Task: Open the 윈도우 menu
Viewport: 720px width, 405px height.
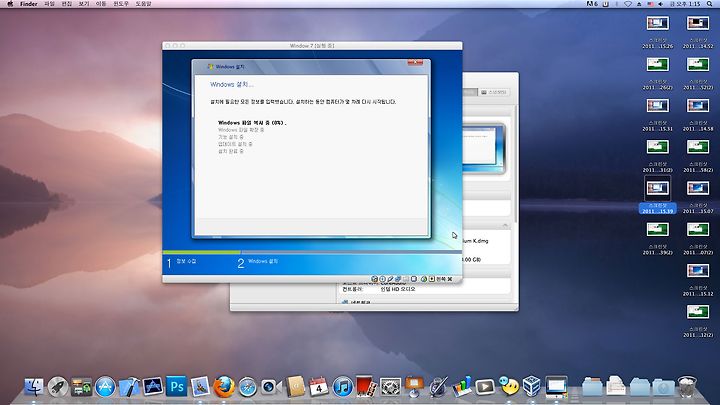Action: point(121,4)
